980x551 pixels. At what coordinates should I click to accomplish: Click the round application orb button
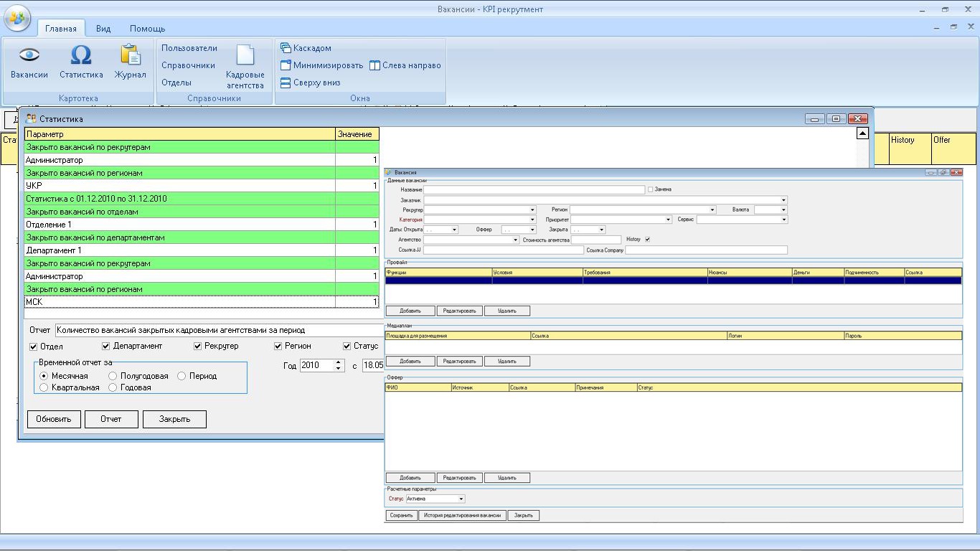tap(17, 17)
